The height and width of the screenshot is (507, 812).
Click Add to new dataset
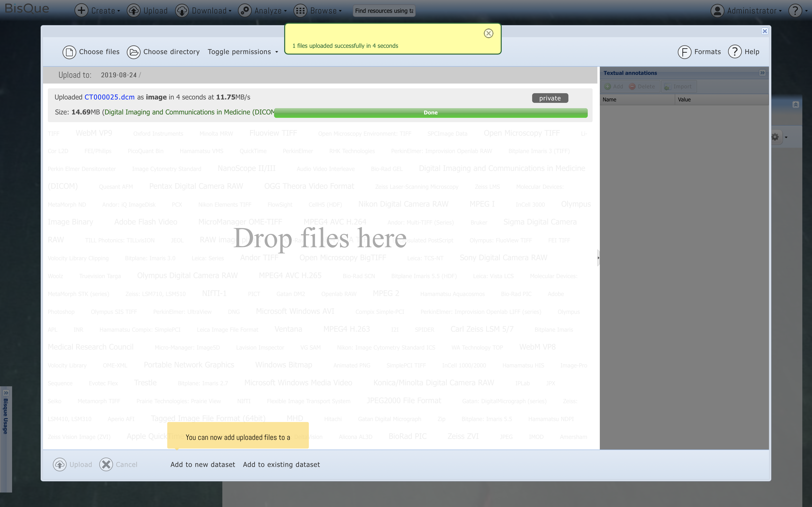[203, 465]
